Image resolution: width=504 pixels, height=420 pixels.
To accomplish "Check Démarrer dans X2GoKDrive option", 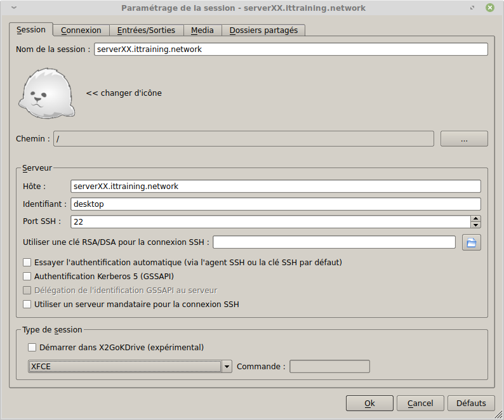I will [32, 347].
